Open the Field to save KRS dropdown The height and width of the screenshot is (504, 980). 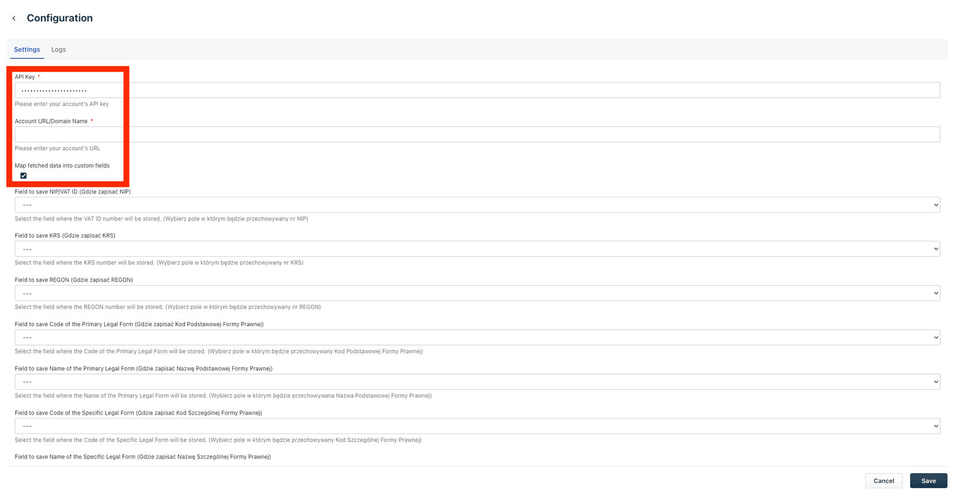coord(477,249)
